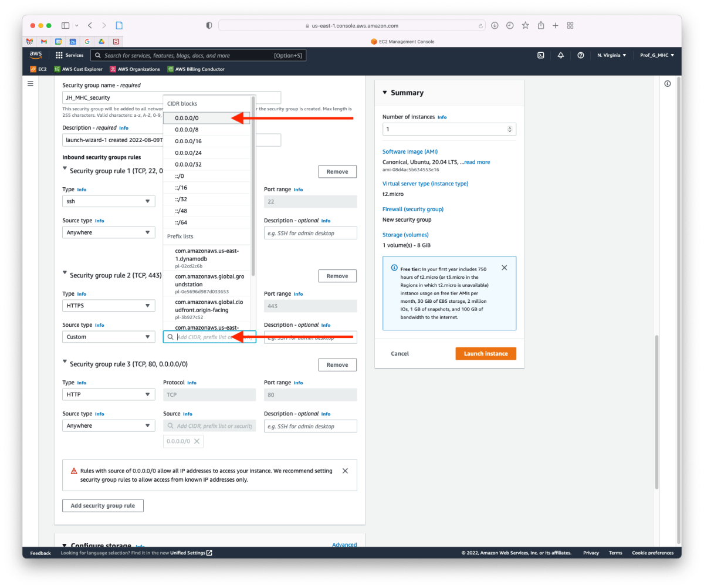Open AWS Cost Explorer shortcut
Screen dimensions: 704x588
tap(78, 69)
